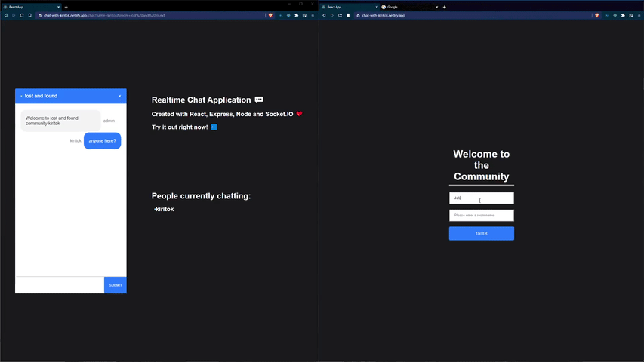Click the 'anyone here?' chat message
The image size is (644, 362).
pyautogui.click(x=102, y=141)
